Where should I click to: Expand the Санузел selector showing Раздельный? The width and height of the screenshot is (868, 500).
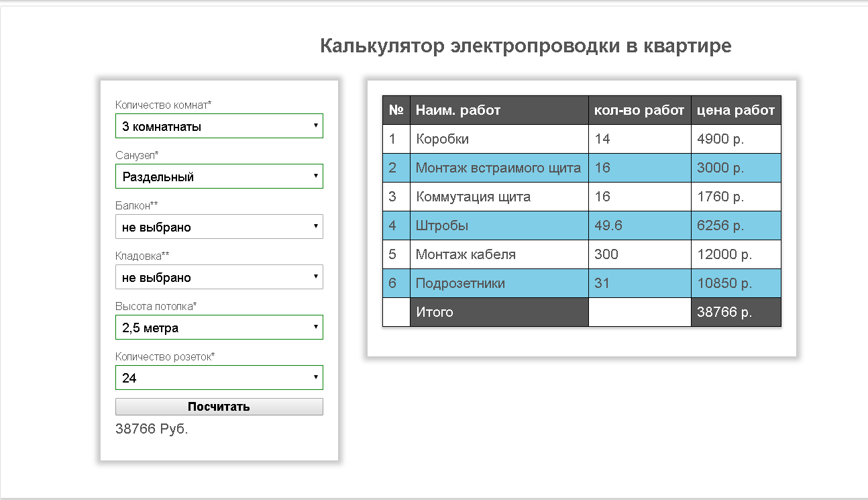[x=219, y=177]
